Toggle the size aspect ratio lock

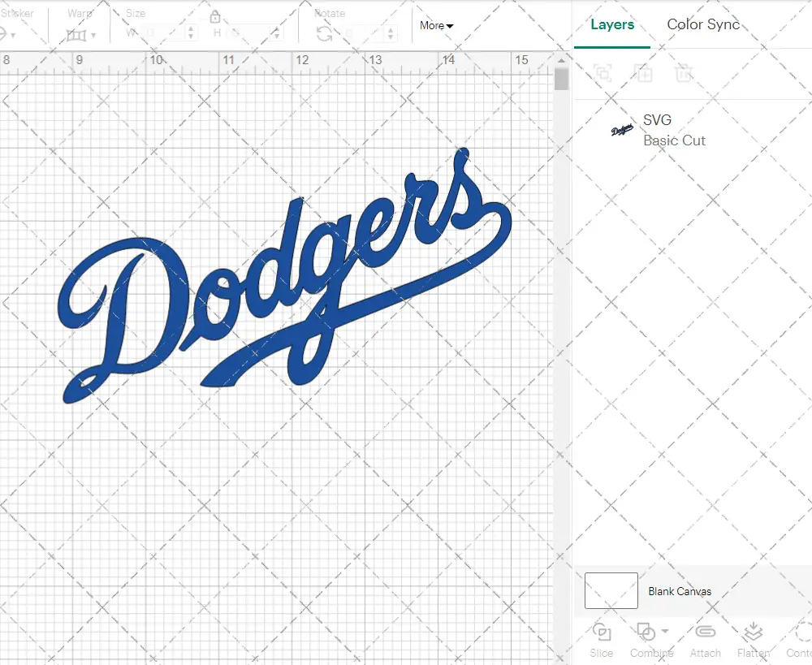click(215, 16)
